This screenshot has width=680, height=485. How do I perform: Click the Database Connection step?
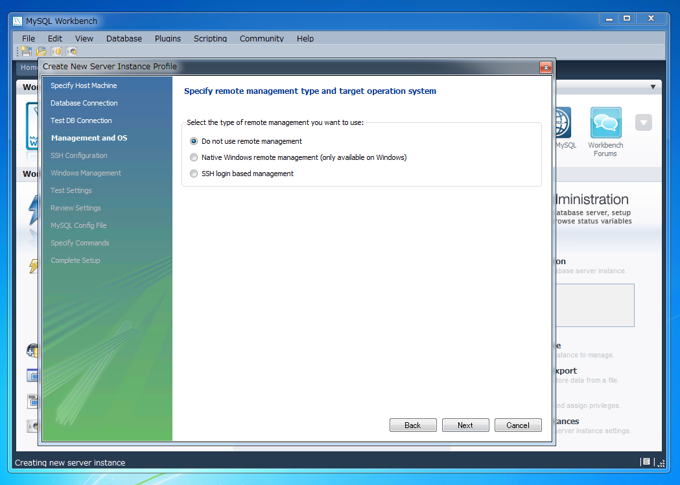pyautogui.click(x=84, y=103)
